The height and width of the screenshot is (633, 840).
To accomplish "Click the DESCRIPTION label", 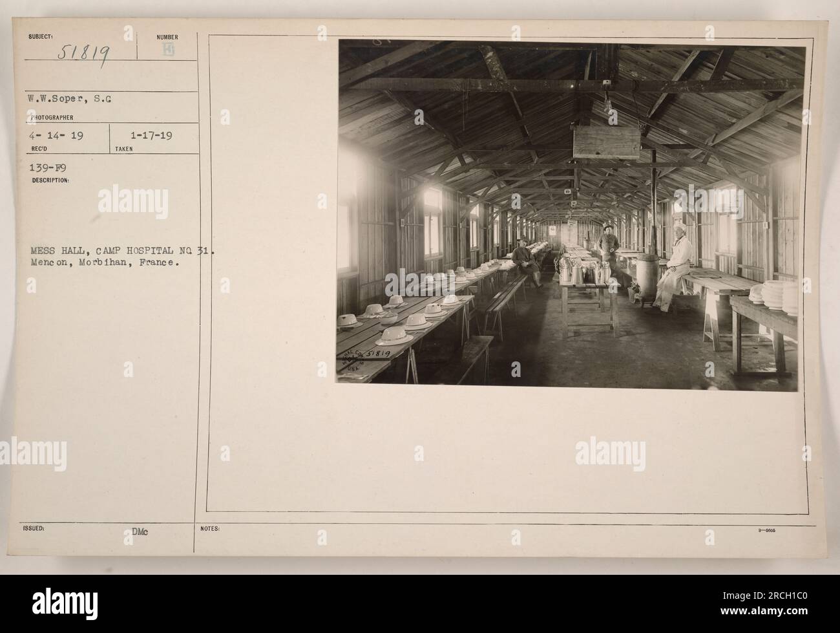I will [x=49, y=180].
